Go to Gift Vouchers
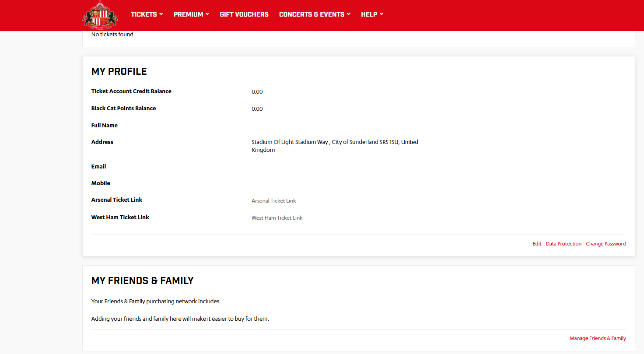The image size is (644, 354). click(x=244, y=14)
